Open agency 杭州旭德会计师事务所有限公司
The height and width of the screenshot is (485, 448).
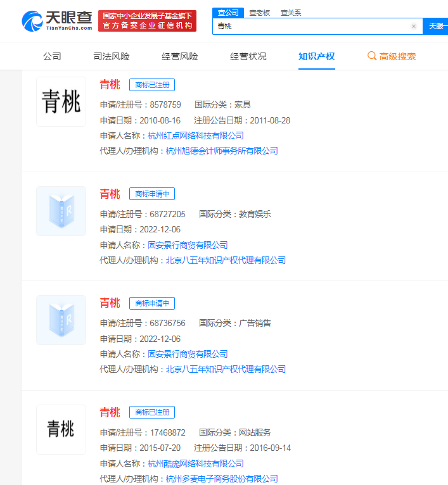(222, 151)
